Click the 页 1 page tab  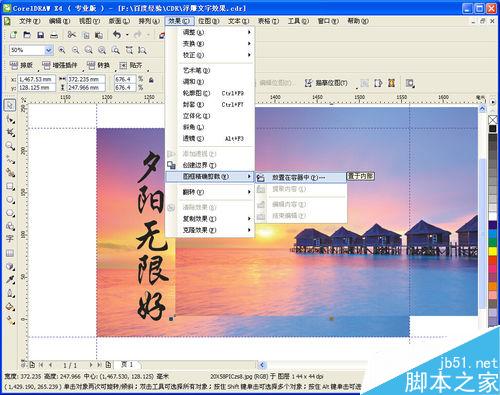click(127, 364)
